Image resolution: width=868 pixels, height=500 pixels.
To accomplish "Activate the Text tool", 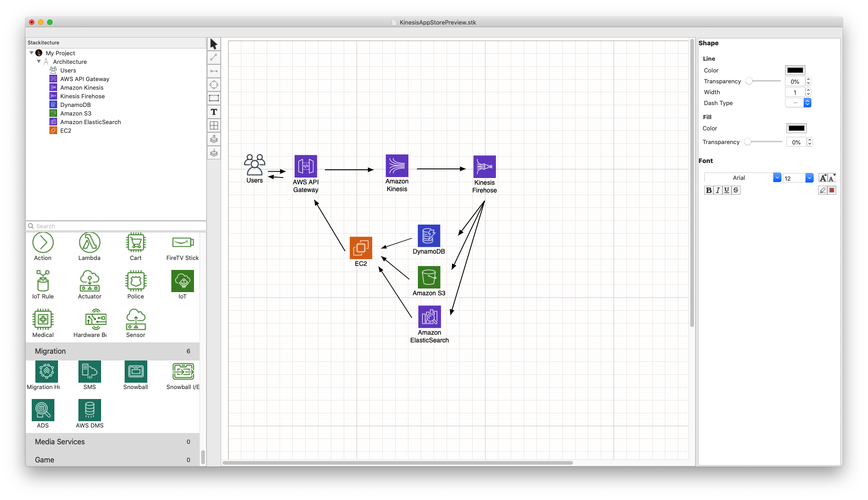I will (214, 112).
